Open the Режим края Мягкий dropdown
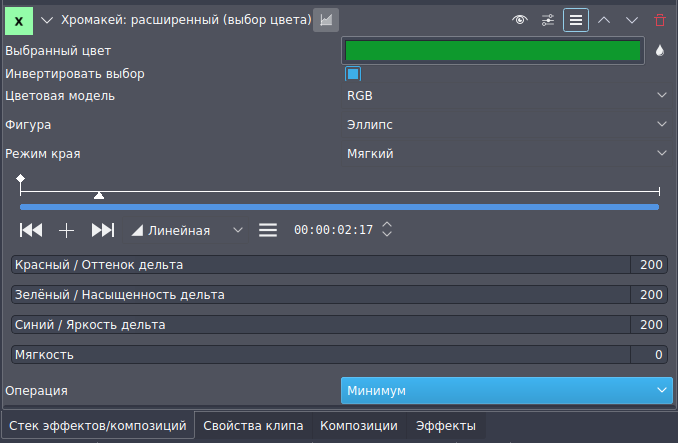 coord(505,153)
